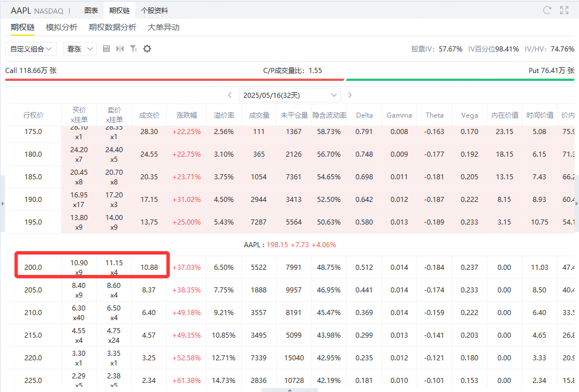Click the AAPL 198.15 +7.73 price line

290,245
